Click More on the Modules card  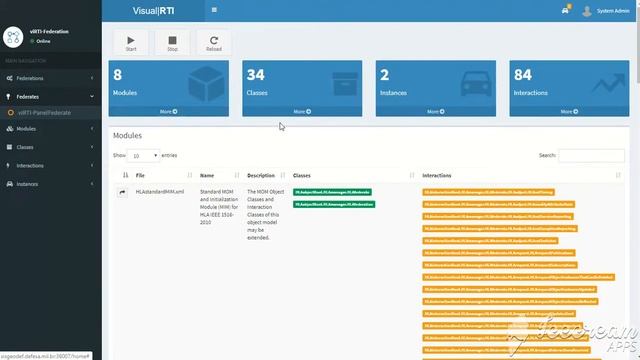(x=169, y=111)
